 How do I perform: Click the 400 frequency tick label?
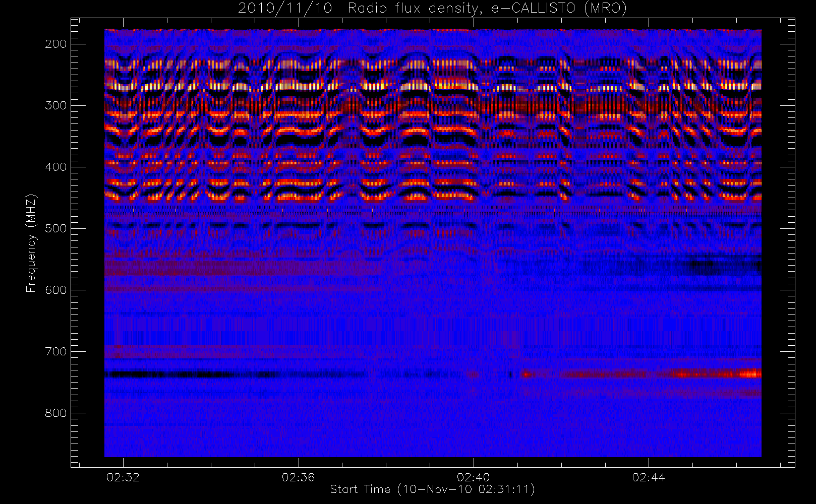pyautogui.click(x=56, y=167)
